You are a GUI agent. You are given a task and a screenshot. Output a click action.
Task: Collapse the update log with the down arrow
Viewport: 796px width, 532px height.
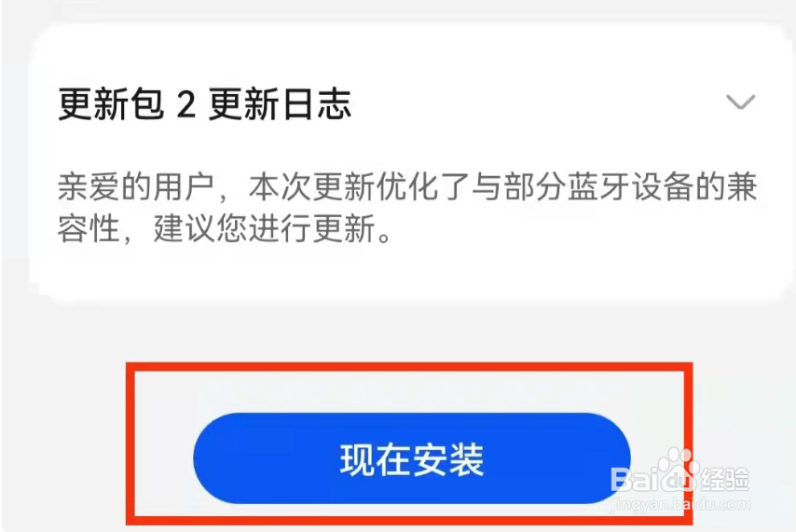tap(740, 102)
